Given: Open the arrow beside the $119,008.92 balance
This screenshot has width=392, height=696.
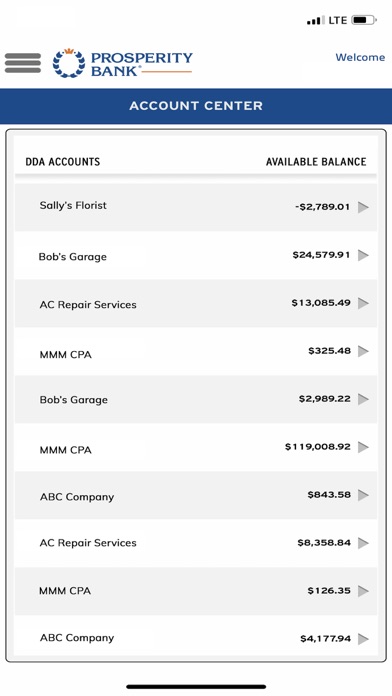Looking at the screenshot, I should click(x=363, y=447).
